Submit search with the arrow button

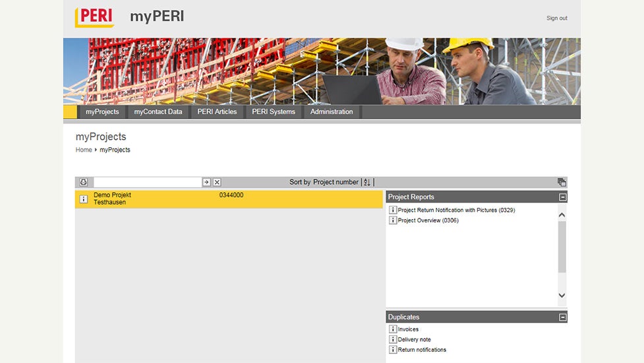click(x=206, y=182)
